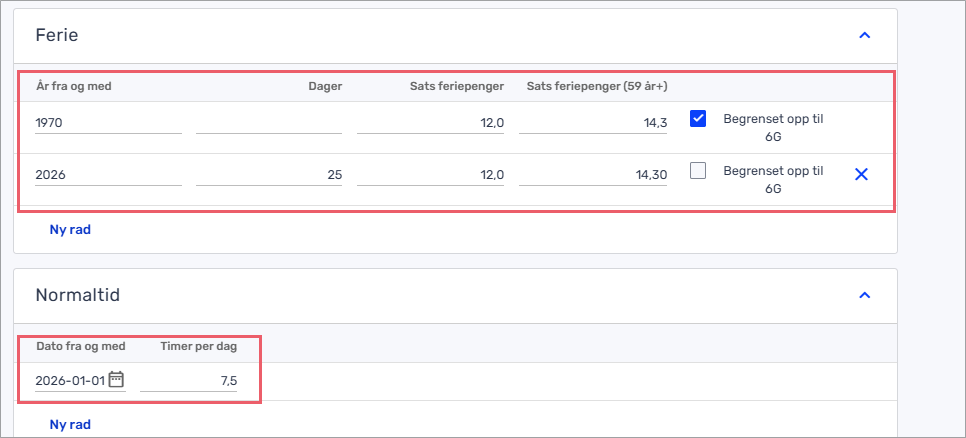Edit Sats feriepenger 12,0 in 1970 row

coord(430,122)
